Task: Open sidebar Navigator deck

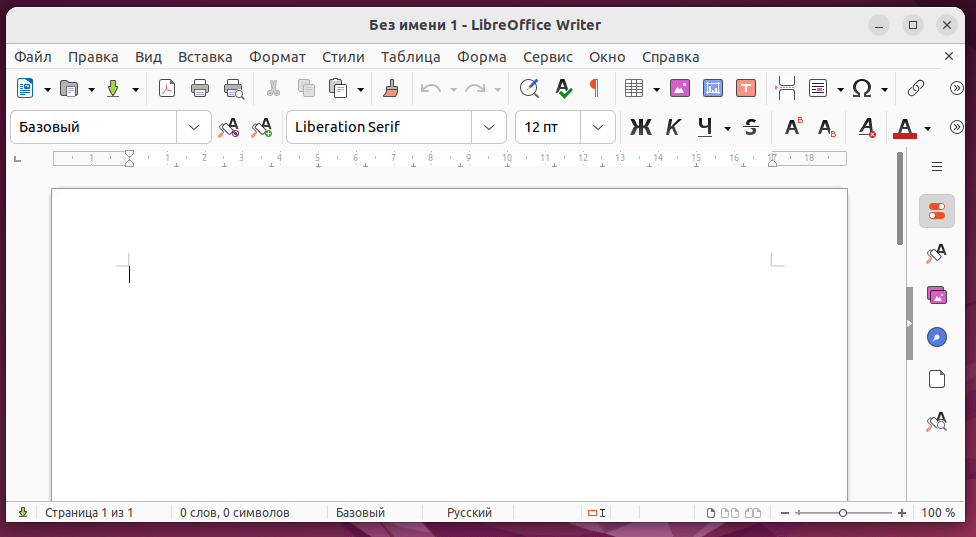Action: coord(937,337)
